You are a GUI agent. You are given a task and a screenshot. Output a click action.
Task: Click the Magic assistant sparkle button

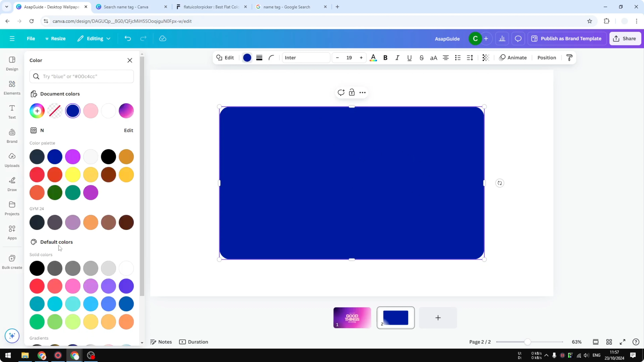pyautogui.click(x=12, y=336)
